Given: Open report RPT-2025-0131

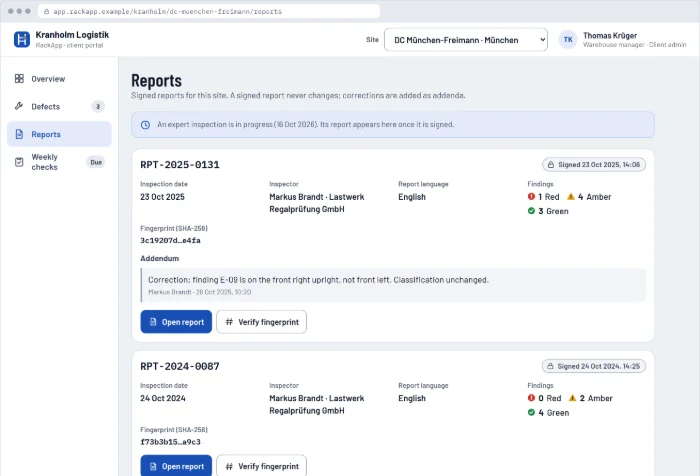Looking at the screenshot, I should coord(176,322).
